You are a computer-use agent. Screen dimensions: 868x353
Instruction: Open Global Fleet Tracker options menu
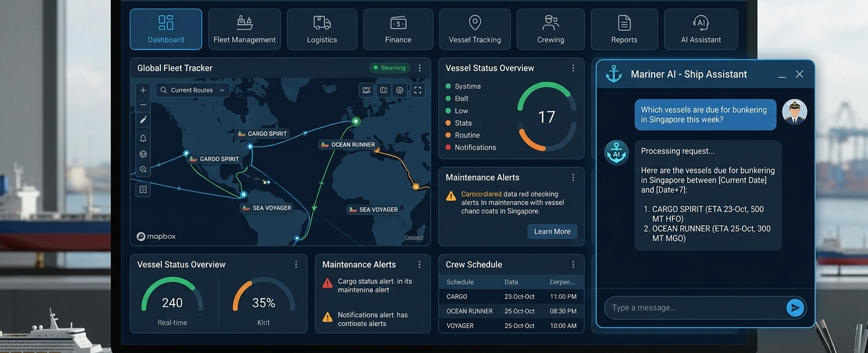(x=420, y=68)
